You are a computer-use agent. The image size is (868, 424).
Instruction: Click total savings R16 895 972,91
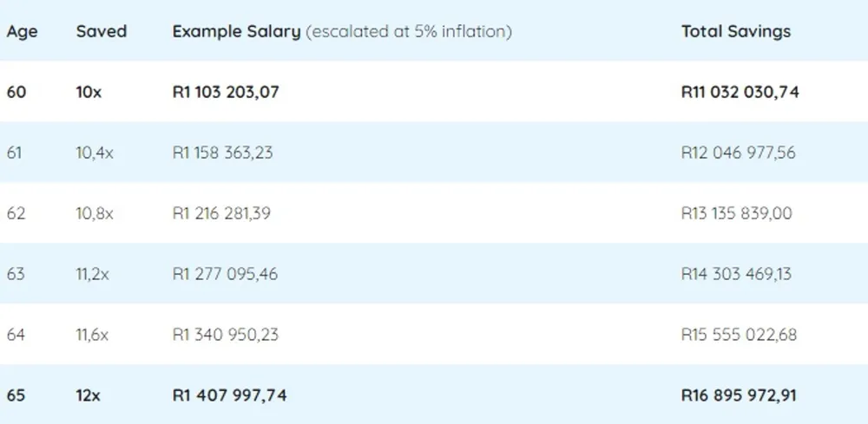[739, 395]
